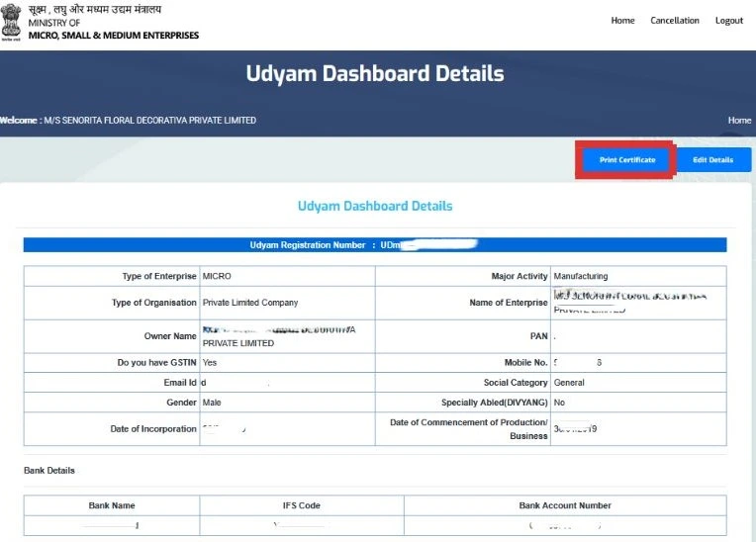The height and width of the screenshot is (542, 756).
Task: Select the 'General' social category value
Action: [569, 382]
